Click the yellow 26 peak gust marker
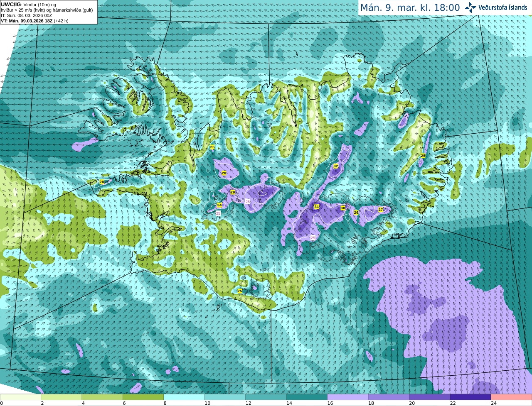This screenshot has width=532, height=406. [x=356, y=213]
